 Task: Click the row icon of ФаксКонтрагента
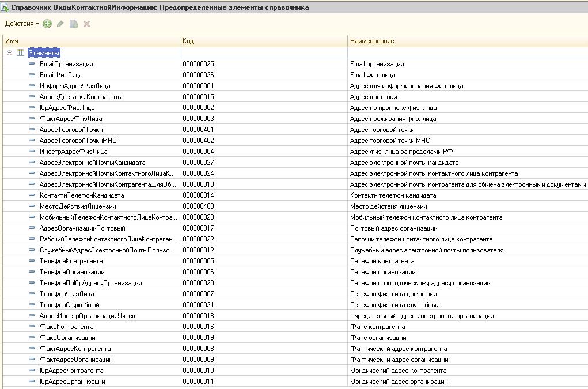point(32,326)
